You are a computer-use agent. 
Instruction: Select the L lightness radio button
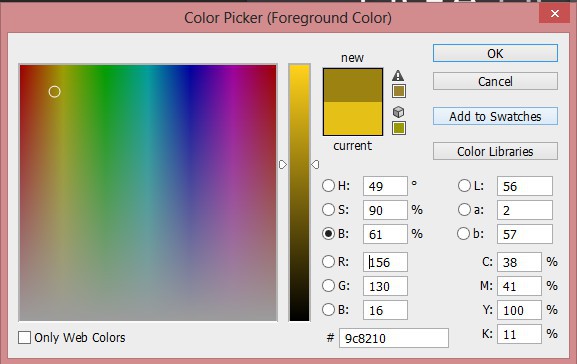pyautogui.click(x=464, y=185)
